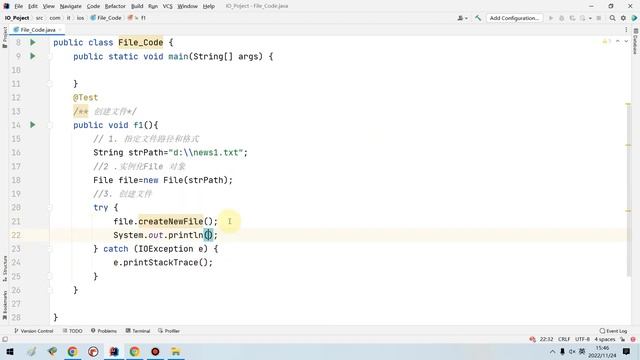
Task: Show hidden system tray icons chevron
Action: (552, 351)
